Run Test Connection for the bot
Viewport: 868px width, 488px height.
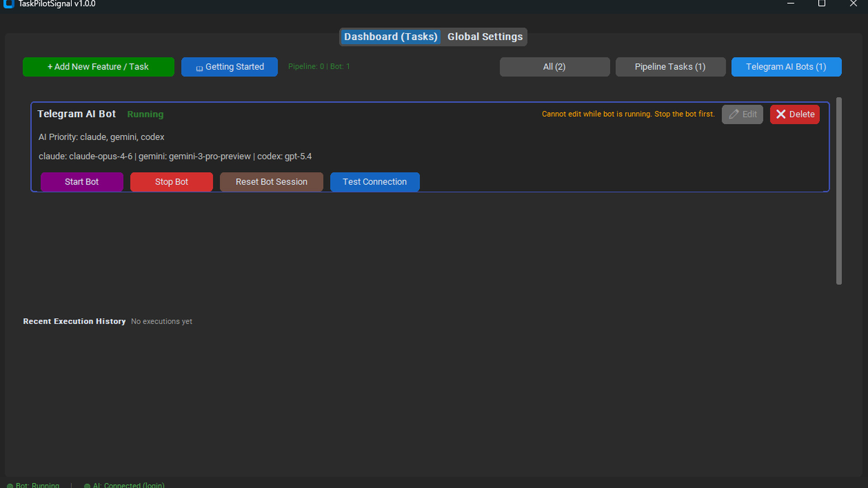click(x=374, y=182)
